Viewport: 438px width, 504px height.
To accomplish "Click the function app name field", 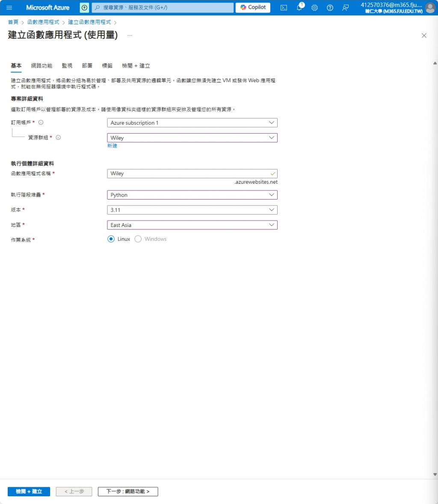I will click(192, 173).
